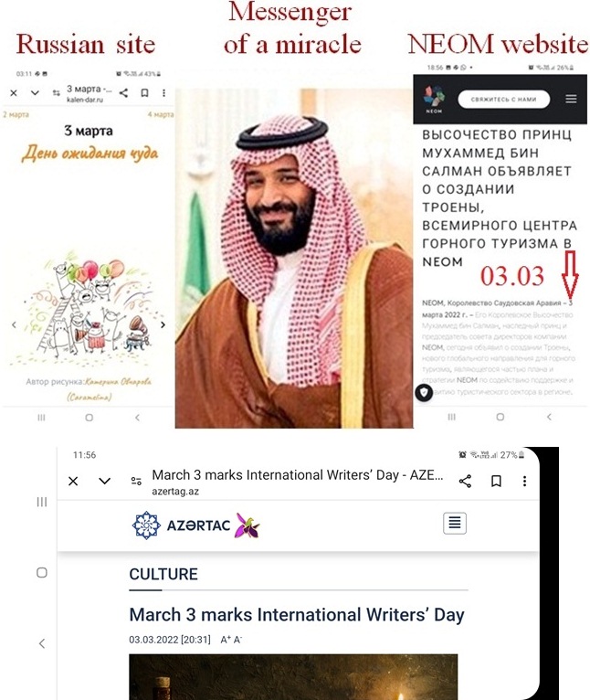Open the AZERTAC hamburger menu button
The image size is (590, 700).
[455, 523]
